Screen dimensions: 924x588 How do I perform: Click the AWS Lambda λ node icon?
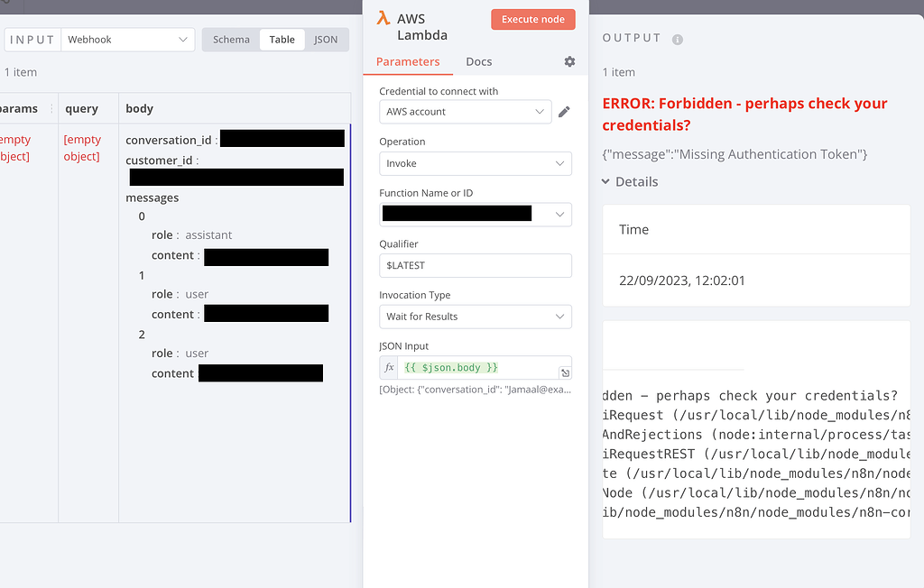click(383, 19)
